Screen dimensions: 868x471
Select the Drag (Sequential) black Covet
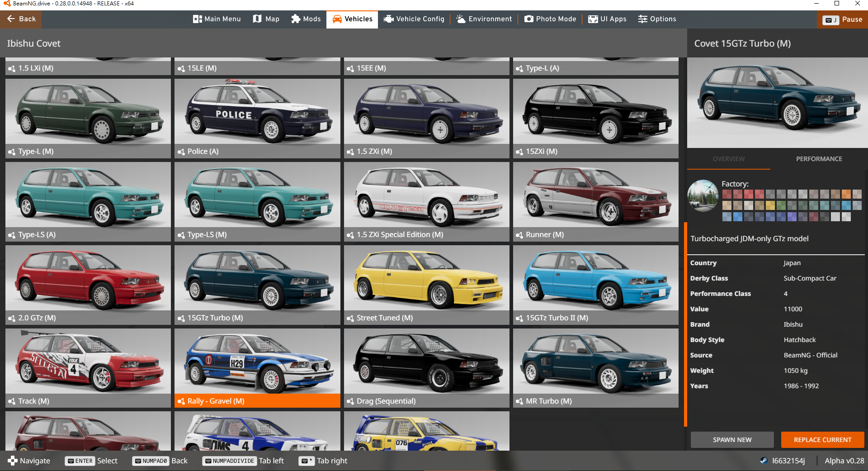426,368
